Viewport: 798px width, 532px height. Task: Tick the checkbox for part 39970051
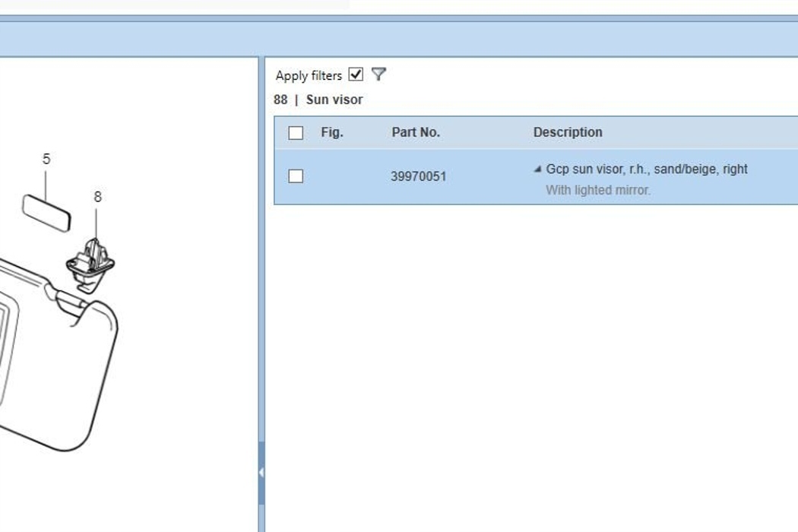pos(296,176)
